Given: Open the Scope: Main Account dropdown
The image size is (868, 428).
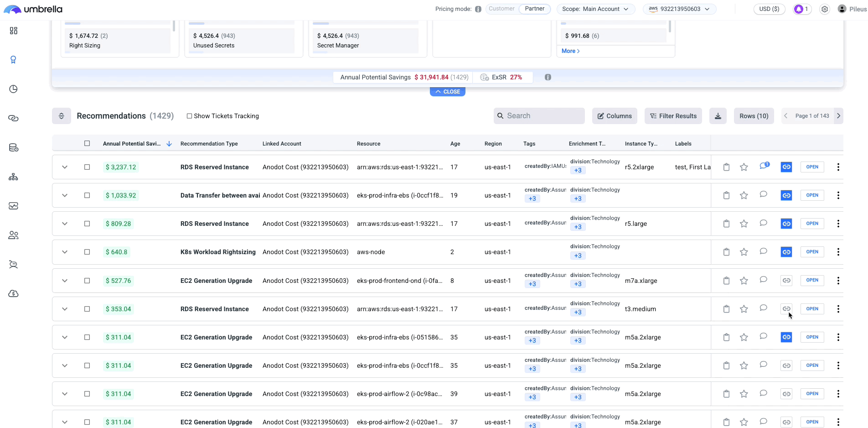Looking at the screenshot, I should click(595, 9).
